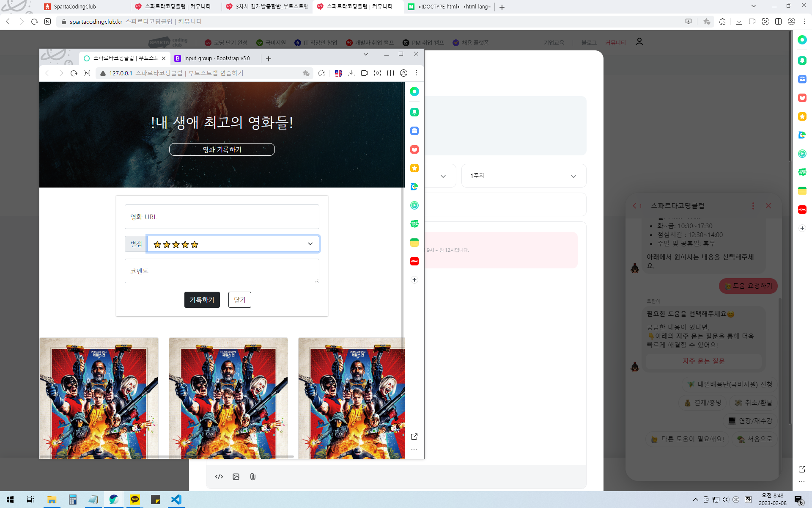Screen dimensions: 812x508
Task: Click the reload icon in the front browser window
Action: pos(74,73)
